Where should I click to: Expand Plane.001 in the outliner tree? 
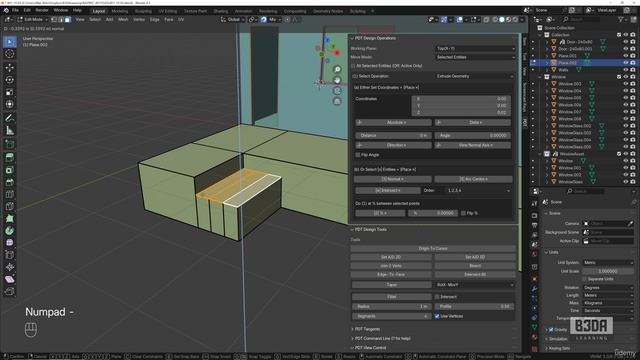pyautogui.click(x=547, y=56)
